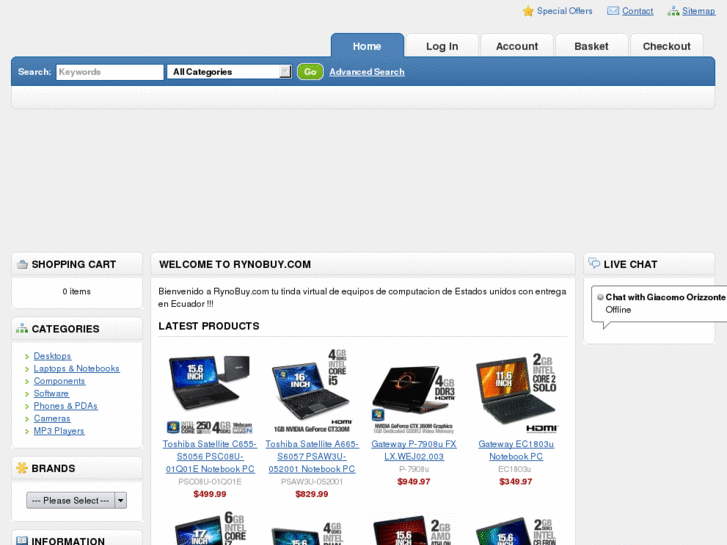Switch to the Home tab
Viewport: 727px width, 545px height.
367,46
